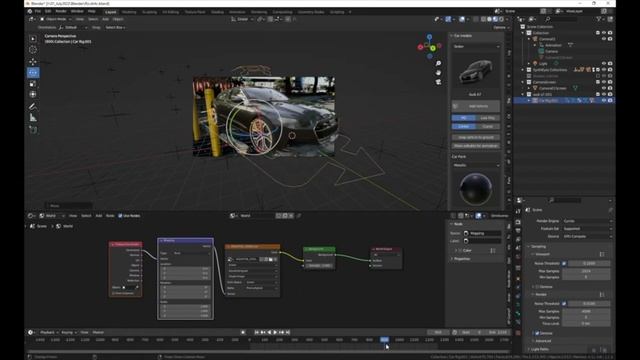Switch to the Animation workspace tab
The width and height of the screenshot is (640, 360).
coord(237,12)
